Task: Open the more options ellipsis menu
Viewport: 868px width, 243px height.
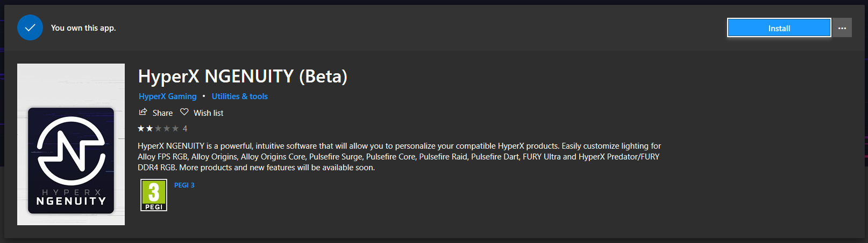Action: point(842,28)
